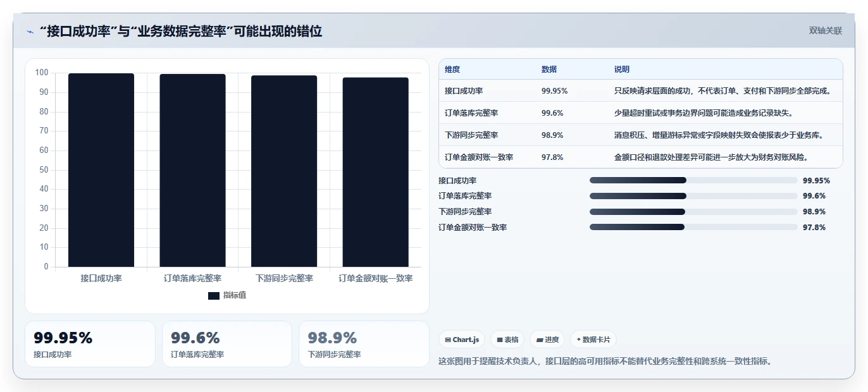Click the 维度 column header
Screen dimensions: 868x392
click(452, 70)
